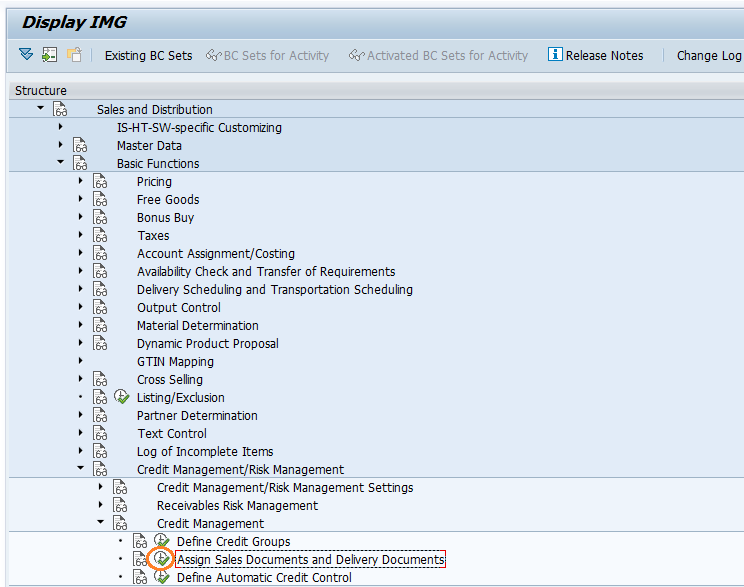744x587 pixels.
Task: Open documentation icon for Define Automatic Credit Control
Action: tap(140, 578)
